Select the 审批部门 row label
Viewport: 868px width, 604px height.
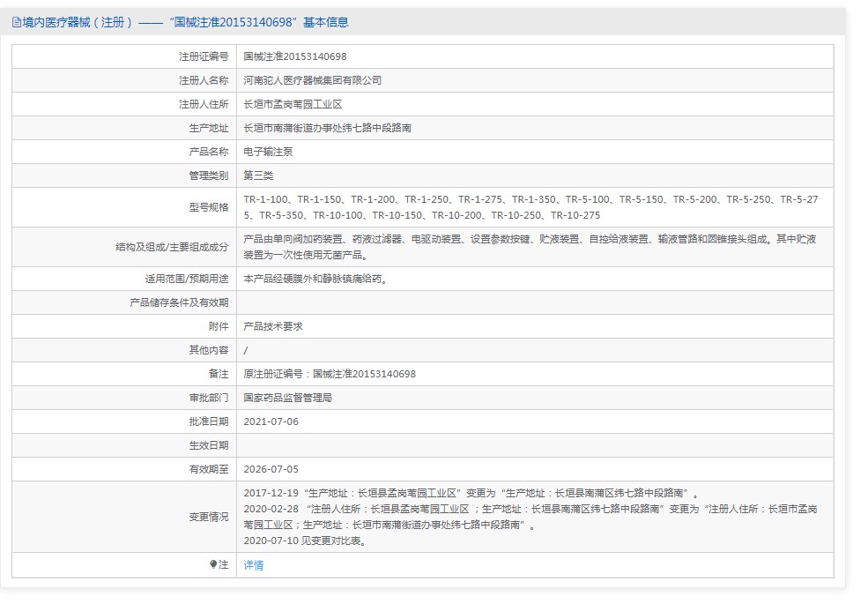tap(209, 398)
